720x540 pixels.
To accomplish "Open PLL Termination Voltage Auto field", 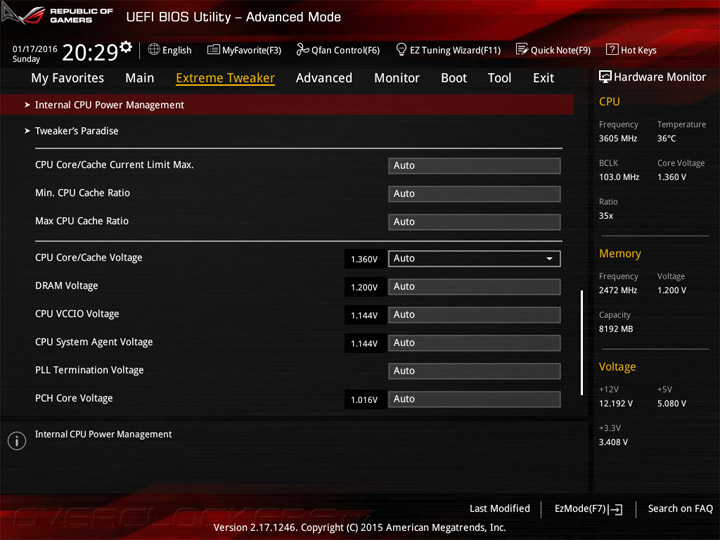I will click(x=474, y=371).
